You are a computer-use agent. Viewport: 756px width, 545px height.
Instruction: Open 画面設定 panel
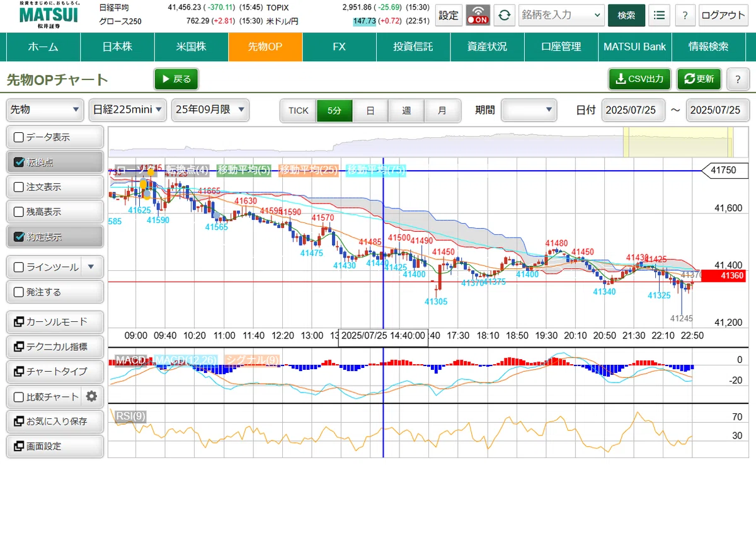(55, 446)
